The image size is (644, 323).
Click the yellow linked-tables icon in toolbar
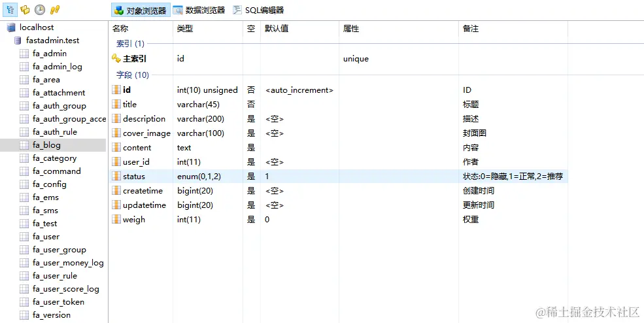[x=25, y=9]
